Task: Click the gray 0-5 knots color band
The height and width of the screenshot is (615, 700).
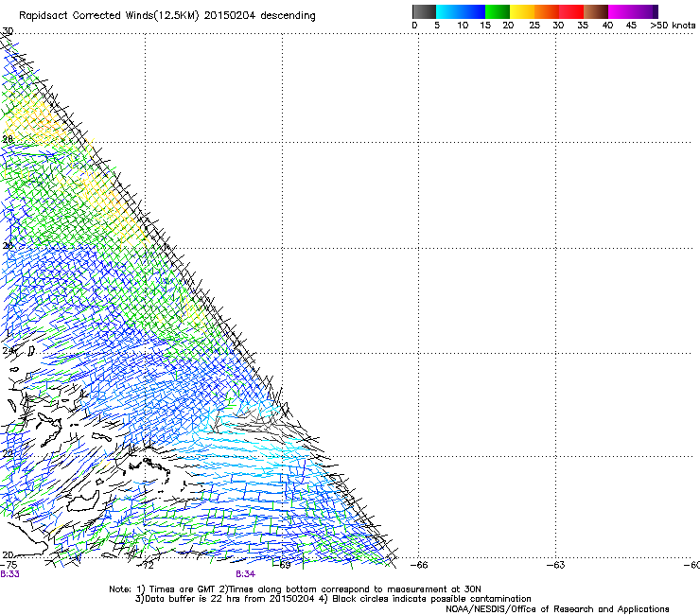Action: 424,11
